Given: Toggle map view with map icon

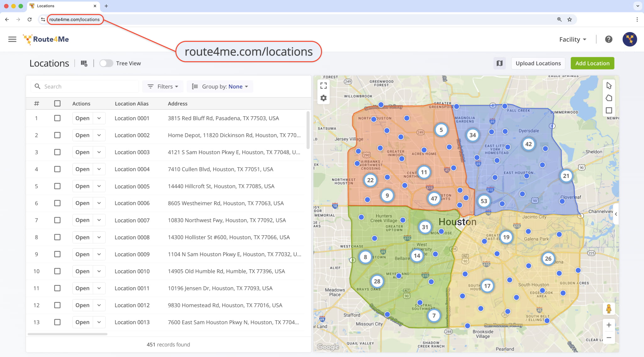Looking at the screenshot, I should pyautogui.click(x=499, y=63).
